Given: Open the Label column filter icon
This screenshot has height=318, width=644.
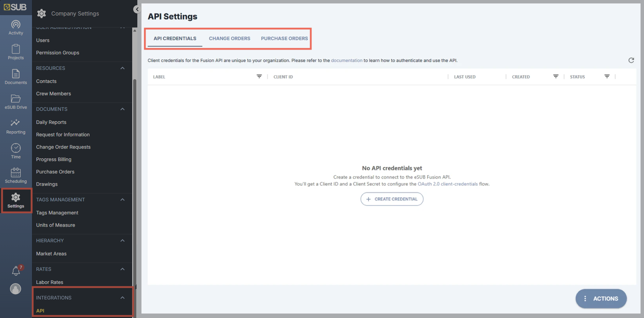Looking at the screenshot, I should pyautogui.click(x=259, y=76).
